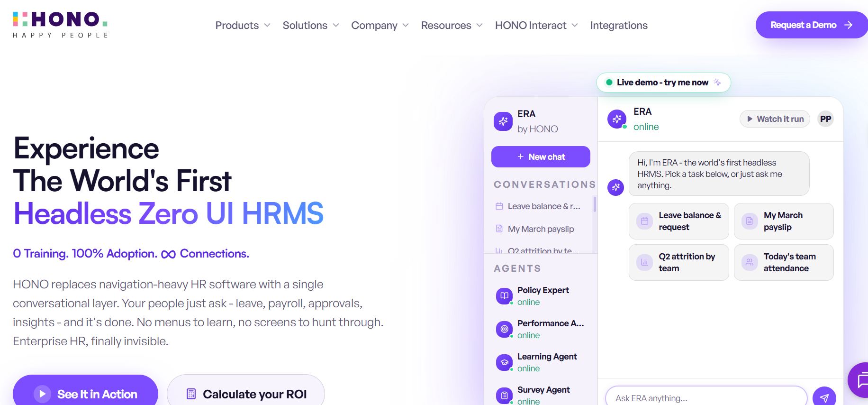This screenshot has width=868, height=405.
Task: Click the Watch it run button
Action: pos(775,119)
